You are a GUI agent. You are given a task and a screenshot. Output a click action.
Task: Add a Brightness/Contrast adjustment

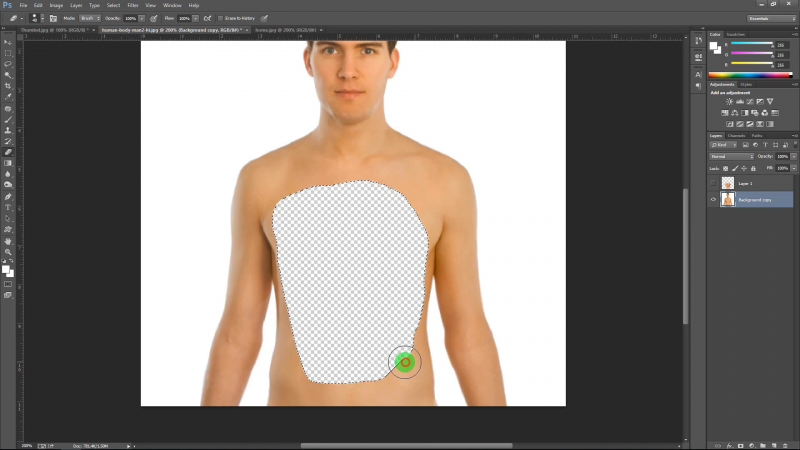(730, 102)
